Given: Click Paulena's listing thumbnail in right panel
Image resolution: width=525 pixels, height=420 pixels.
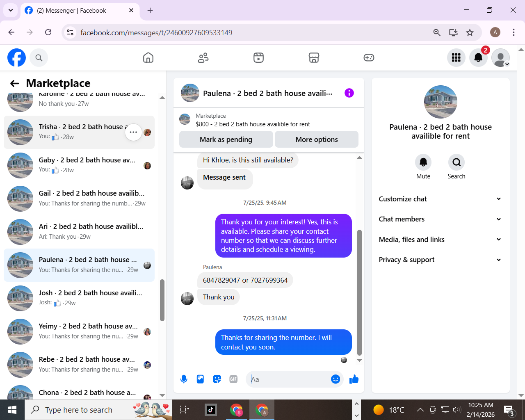Looking at the screenshot, I should pyautogui.click(x=441, y=102).
